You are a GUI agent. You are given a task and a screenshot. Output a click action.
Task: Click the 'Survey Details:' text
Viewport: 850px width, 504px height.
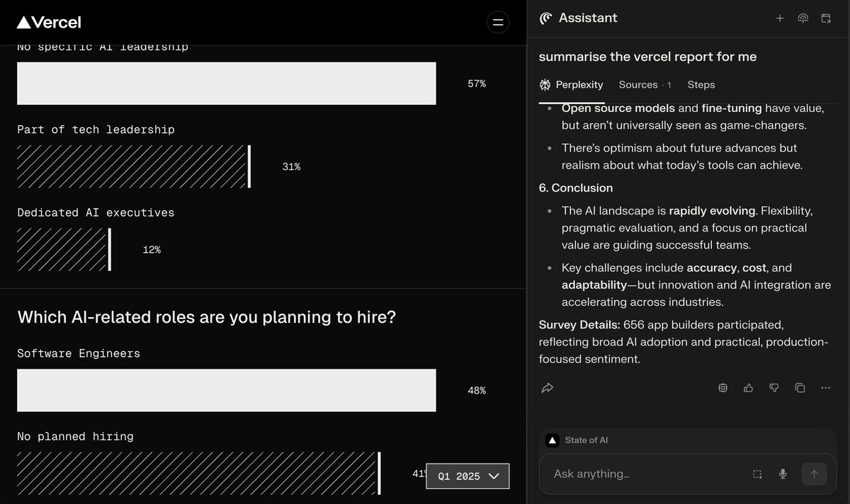tap(579, 325)
